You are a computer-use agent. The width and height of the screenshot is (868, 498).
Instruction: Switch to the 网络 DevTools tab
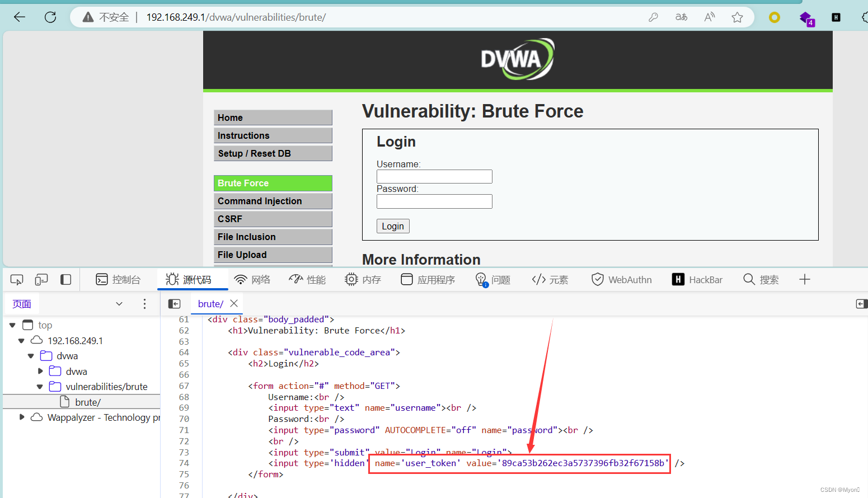[252, 279]
